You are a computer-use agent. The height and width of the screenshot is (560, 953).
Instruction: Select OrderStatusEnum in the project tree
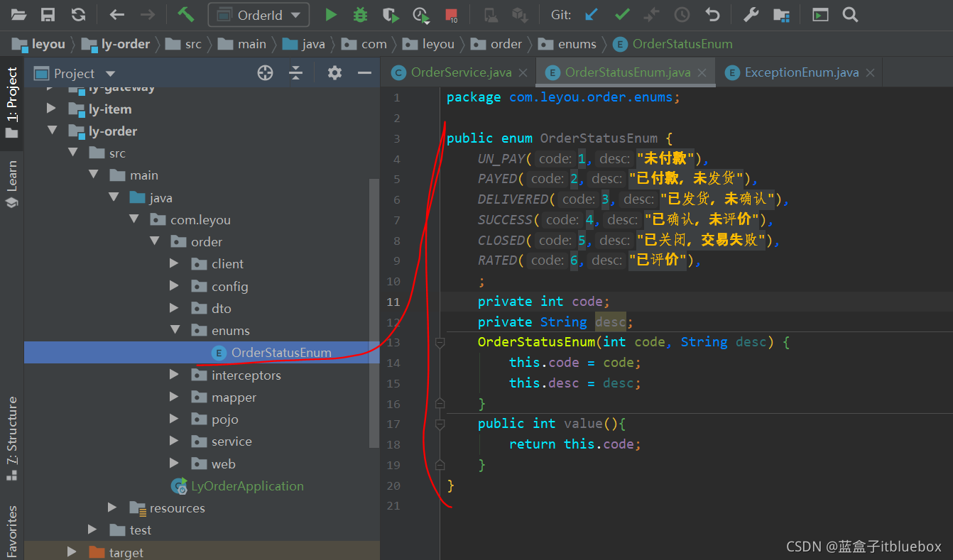(x=202, y=353)
